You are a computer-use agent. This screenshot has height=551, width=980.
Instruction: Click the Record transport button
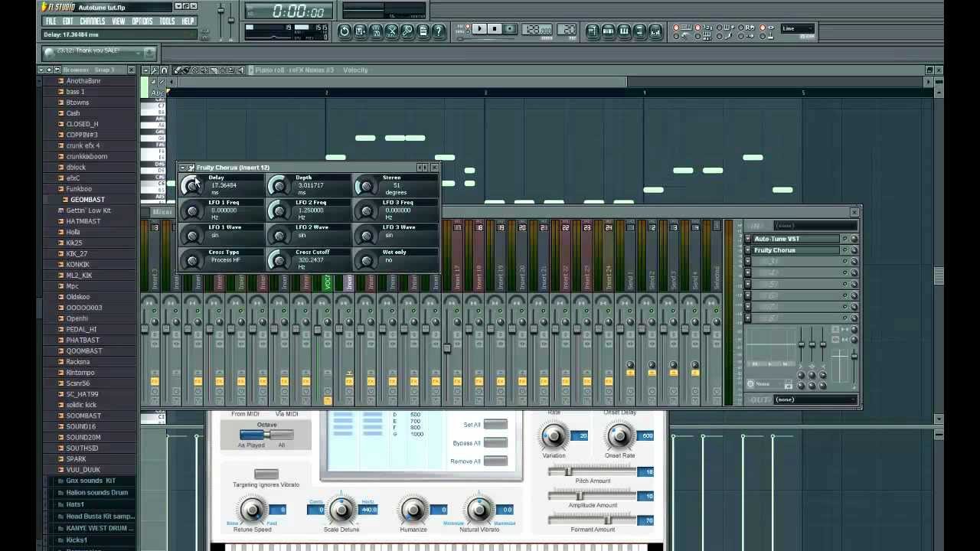pos(509,29)
